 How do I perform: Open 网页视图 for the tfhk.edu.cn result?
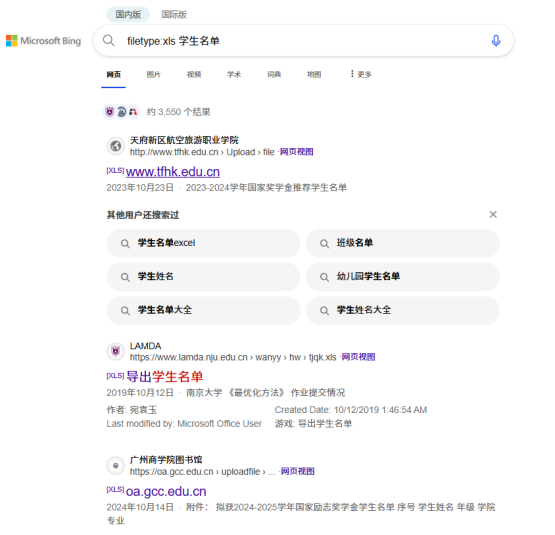(297, 152)
